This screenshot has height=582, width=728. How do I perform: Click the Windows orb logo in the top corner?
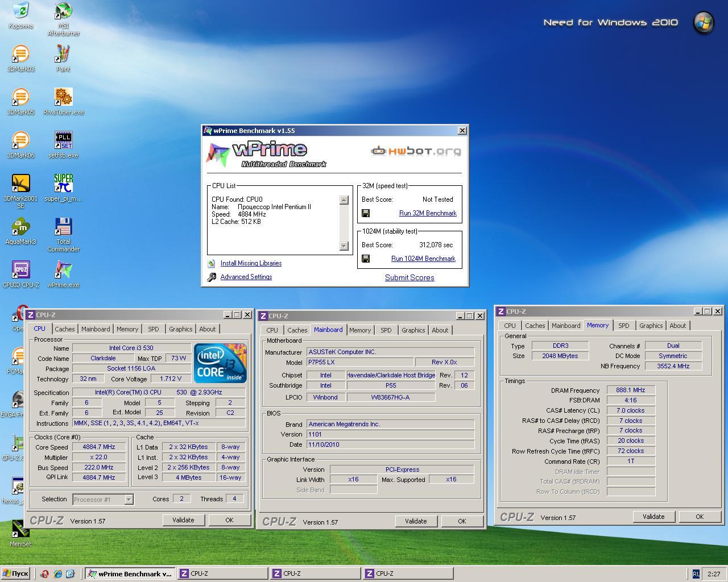tap(704, 22)
